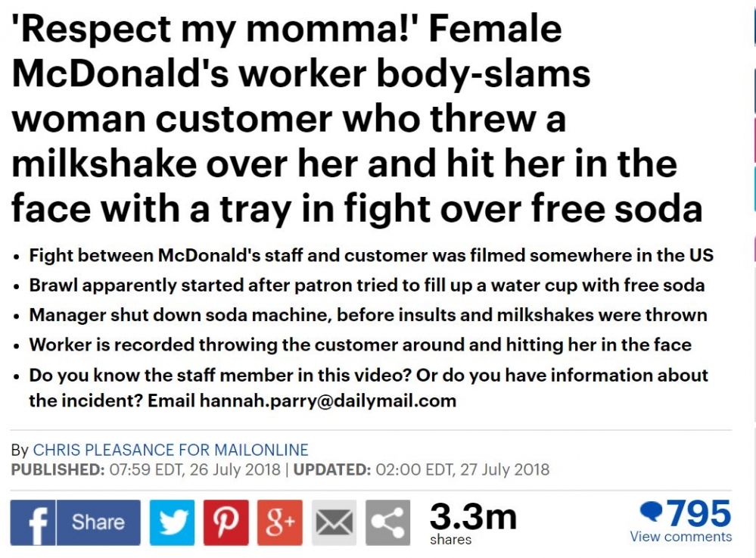The height and width of the screenshot is (558, 756).
Task: Click the bullet about free soda water cup
Action: [367, 285]
